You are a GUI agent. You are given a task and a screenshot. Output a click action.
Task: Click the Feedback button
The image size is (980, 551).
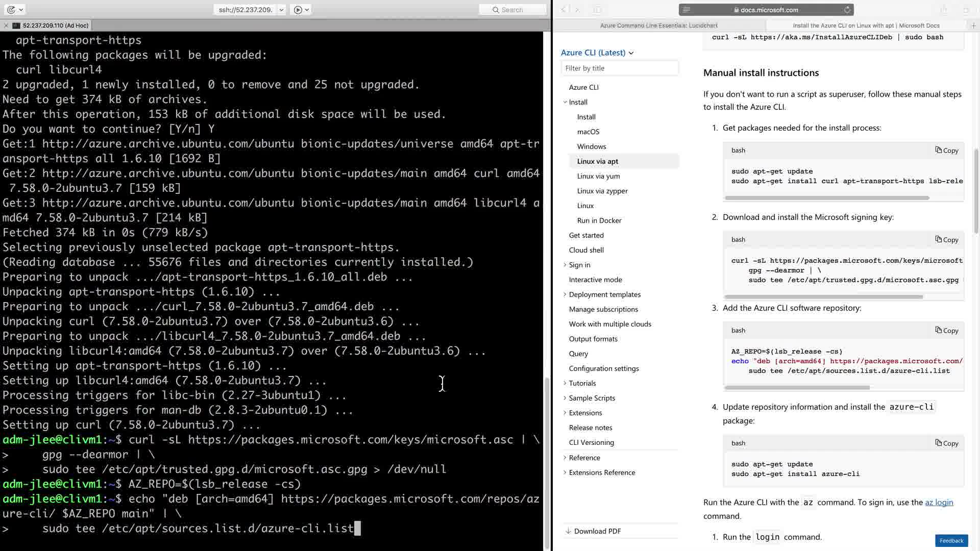[x=951, y=540]
